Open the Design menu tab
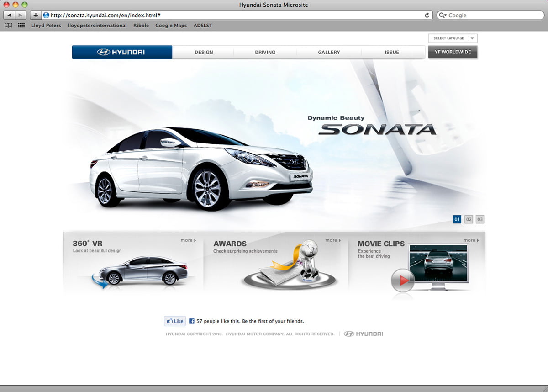This screenshot has height=392, width=548. (x=204, y=52)
